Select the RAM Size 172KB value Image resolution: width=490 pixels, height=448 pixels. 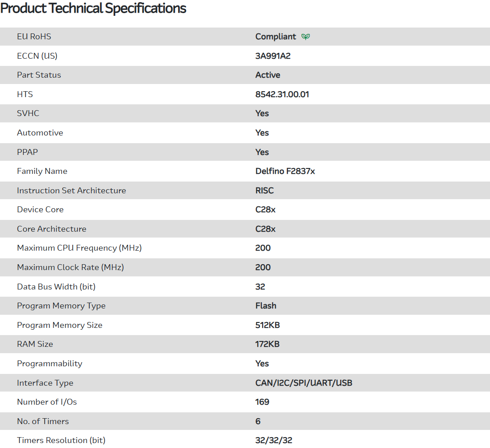(267, 344)
